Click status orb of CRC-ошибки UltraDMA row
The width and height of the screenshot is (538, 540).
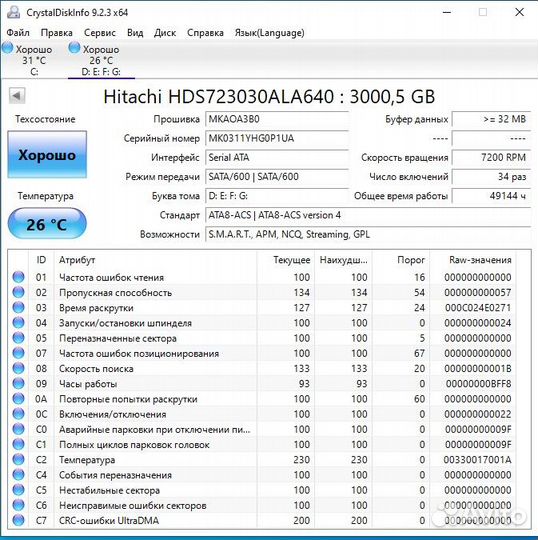[18, 520]
